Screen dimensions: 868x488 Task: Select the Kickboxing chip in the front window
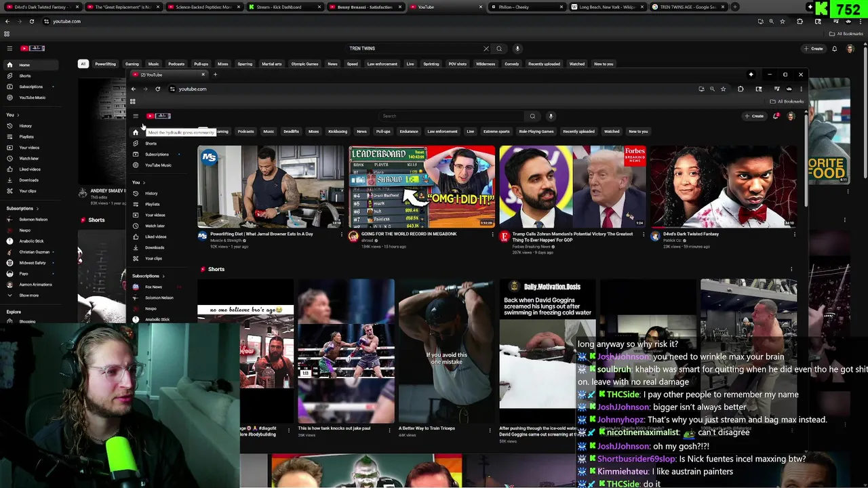point(338,131)
